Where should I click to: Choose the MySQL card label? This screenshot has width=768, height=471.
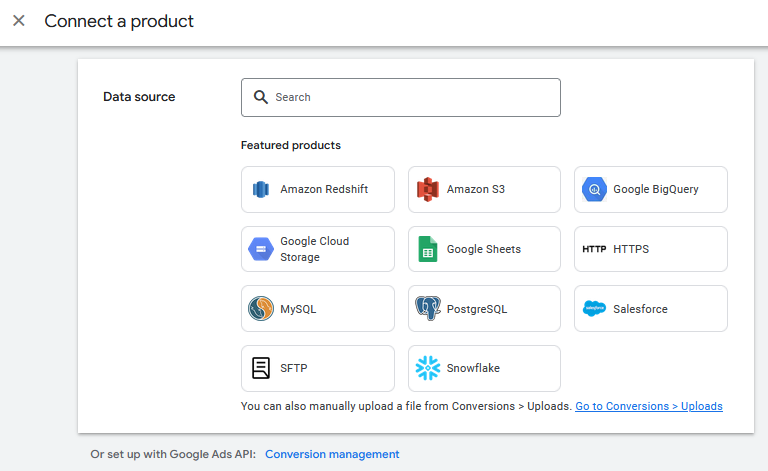[x=298, y=309]
